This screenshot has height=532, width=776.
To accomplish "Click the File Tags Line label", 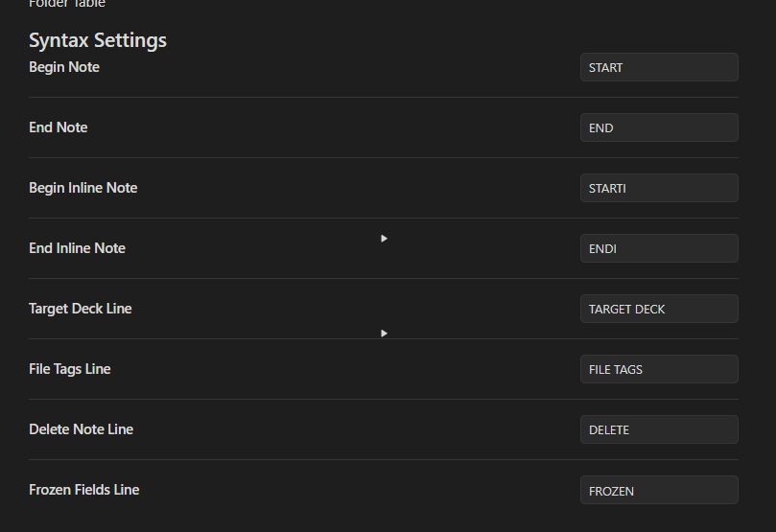I will click(x=70, y=369).
